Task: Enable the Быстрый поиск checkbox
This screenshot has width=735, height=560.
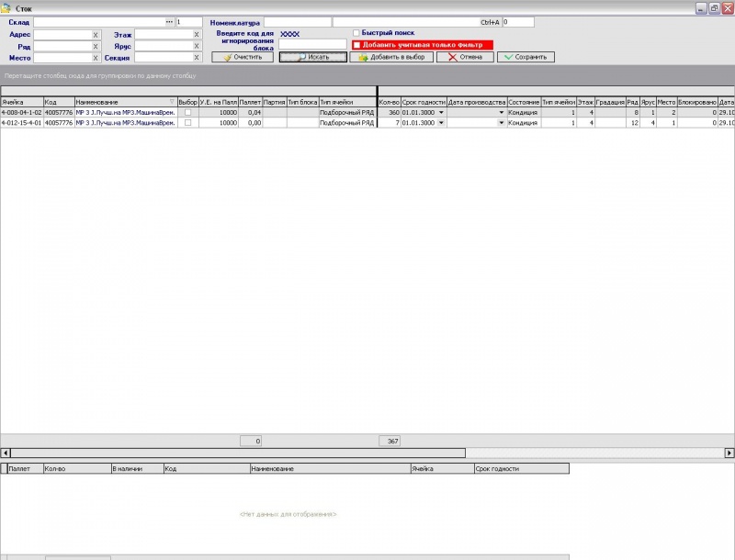Action: click(x=356, y=33)
